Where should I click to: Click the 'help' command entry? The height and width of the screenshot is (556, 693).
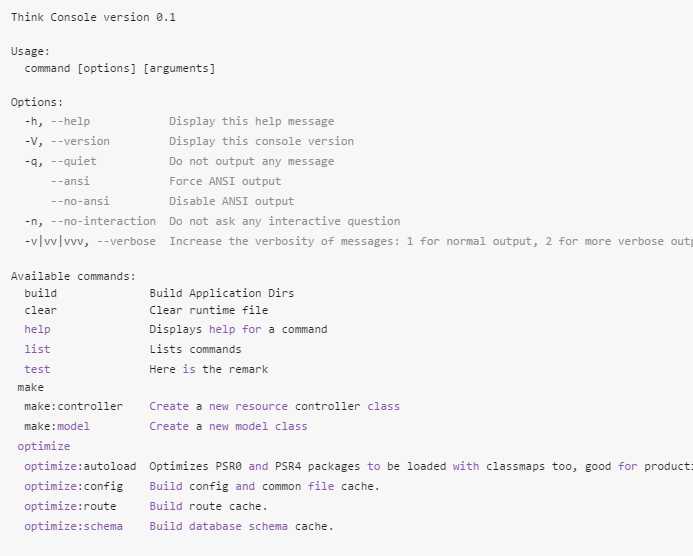pos(38,330)
